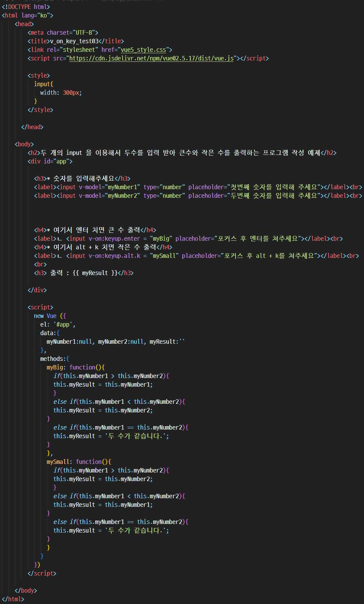Click the closing </html> tag

13,599
